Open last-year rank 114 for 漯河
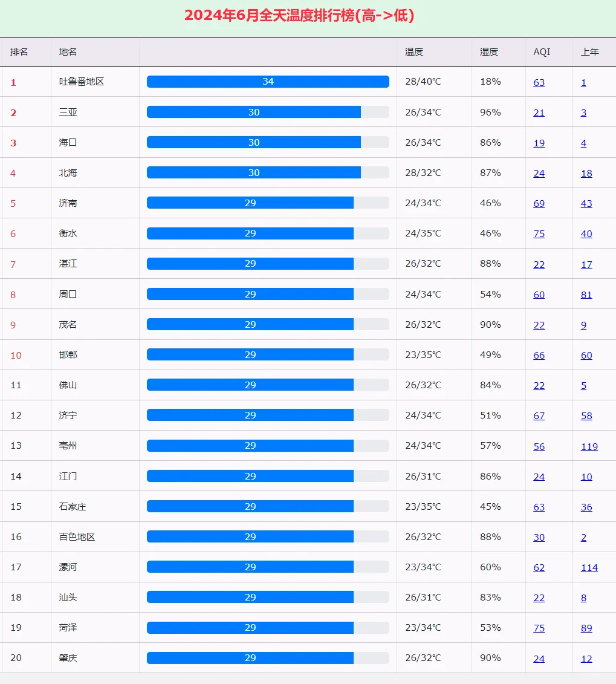The width and height of the screenshot is (616, 684). click(x=589, y=567)
